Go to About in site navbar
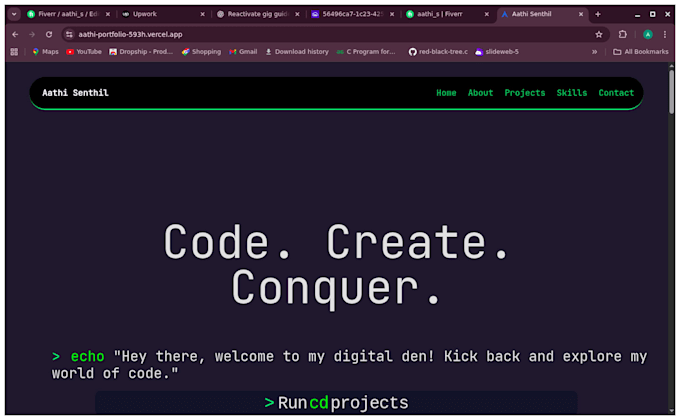680x420 pixels. (x=481, y=93)
